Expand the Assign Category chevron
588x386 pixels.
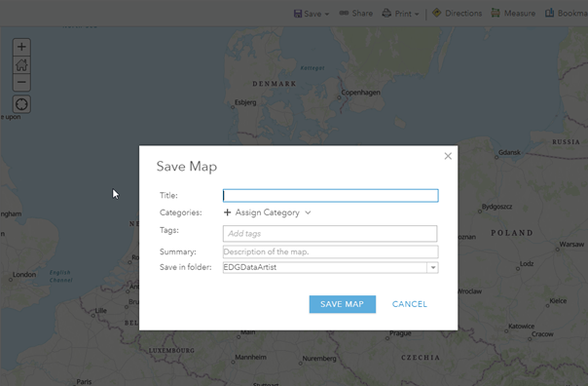[308, 212]
